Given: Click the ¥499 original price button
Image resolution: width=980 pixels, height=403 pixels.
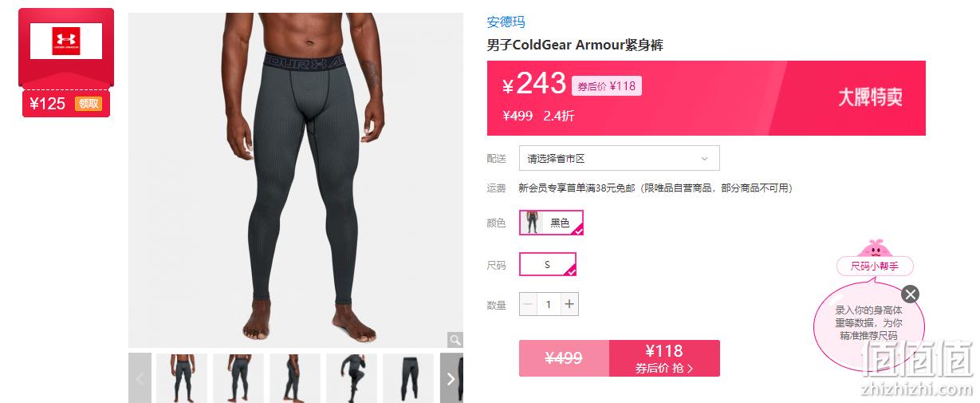Looking at the screenshot, I should tap(564, 358).
